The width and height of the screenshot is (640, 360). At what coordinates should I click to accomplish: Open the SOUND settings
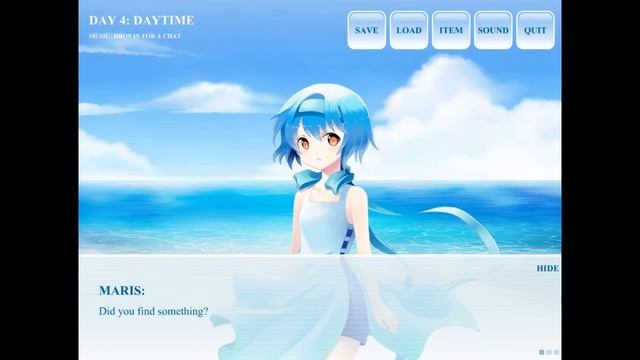[493, 30]
